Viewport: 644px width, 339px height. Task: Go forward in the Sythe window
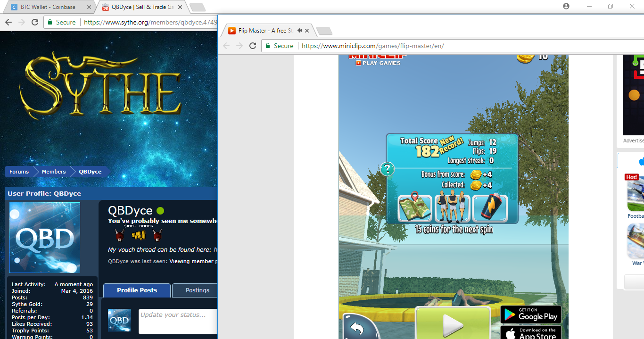pos(22,22)
